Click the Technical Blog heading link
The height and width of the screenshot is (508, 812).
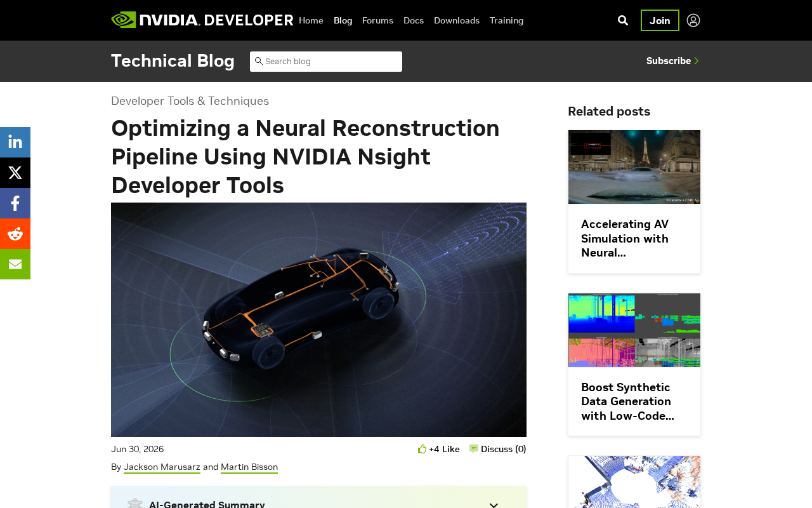[173, 61]
